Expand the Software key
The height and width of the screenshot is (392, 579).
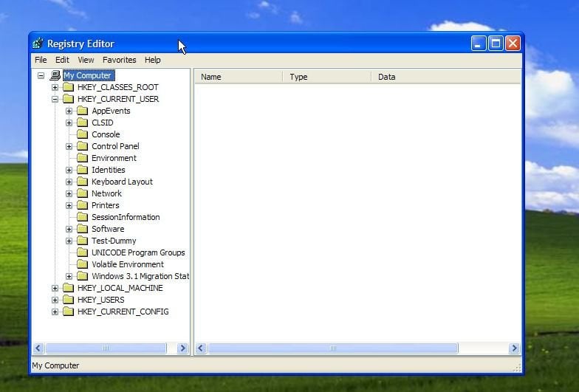(x=69, y=229)
